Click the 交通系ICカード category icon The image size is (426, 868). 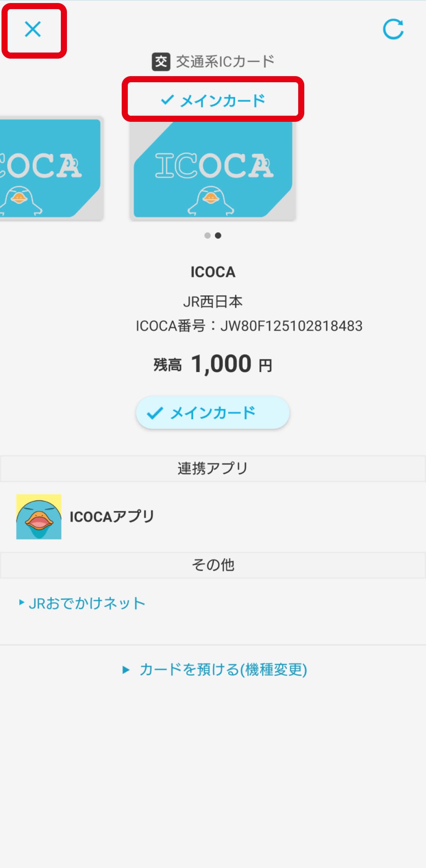(x=161, y=62)
